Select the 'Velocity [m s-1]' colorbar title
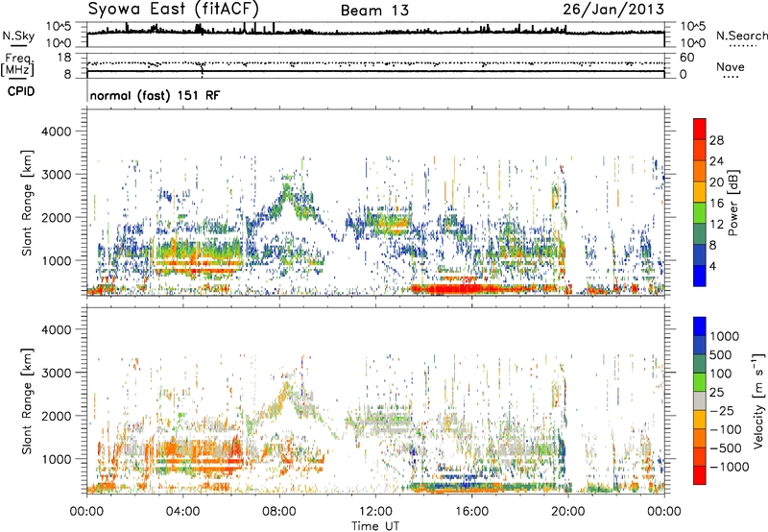This screenshot has height=532, width=768. [x=759, y=400]
